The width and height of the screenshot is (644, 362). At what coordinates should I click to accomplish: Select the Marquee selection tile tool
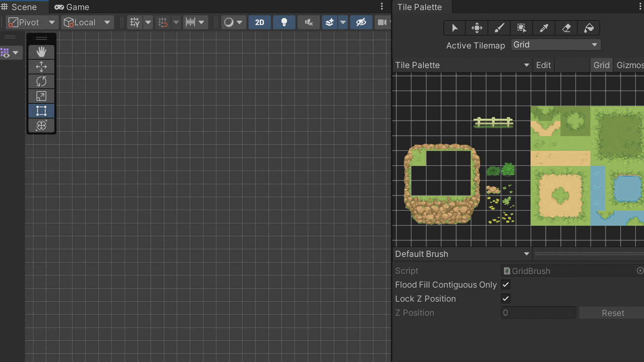(x=522, y=28)
